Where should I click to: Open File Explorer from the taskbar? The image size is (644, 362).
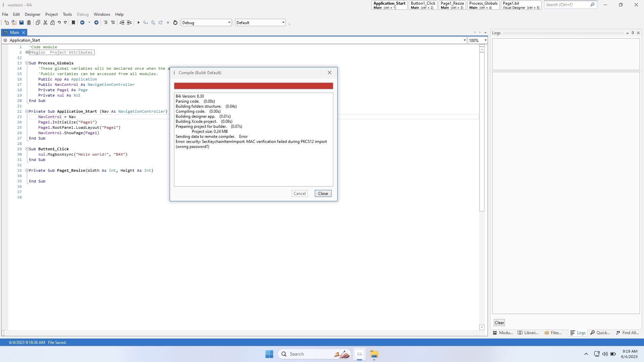[374, 354]
